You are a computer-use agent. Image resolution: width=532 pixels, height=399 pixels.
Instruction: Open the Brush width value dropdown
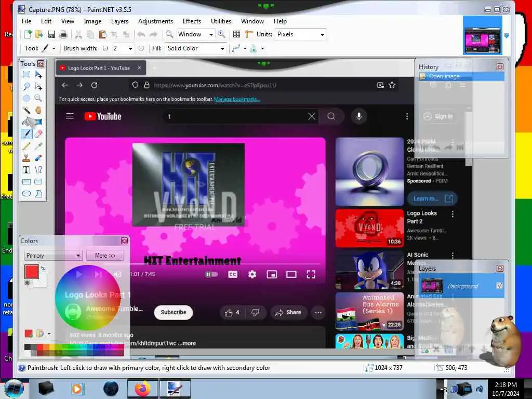pos(130,48)
